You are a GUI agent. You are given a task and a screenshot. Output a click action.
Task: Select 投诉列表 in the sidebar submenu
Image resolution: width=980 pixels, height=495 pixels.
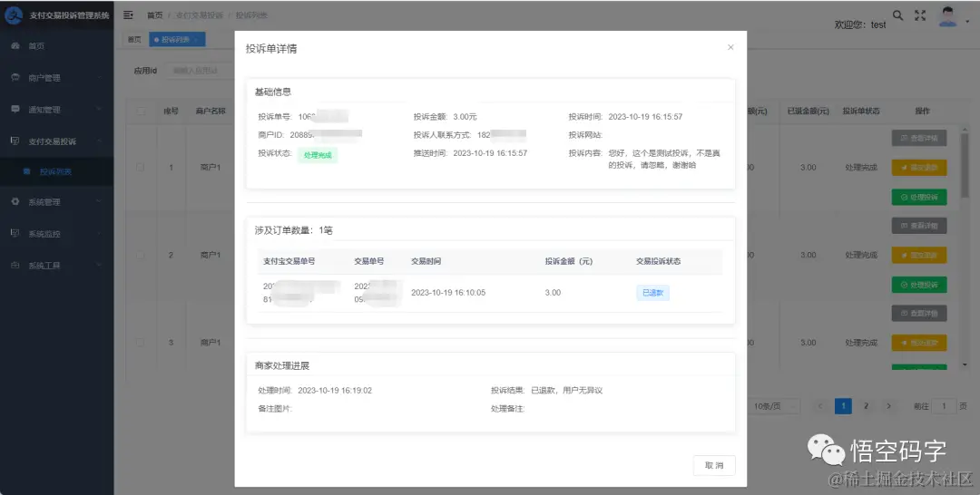56,171
